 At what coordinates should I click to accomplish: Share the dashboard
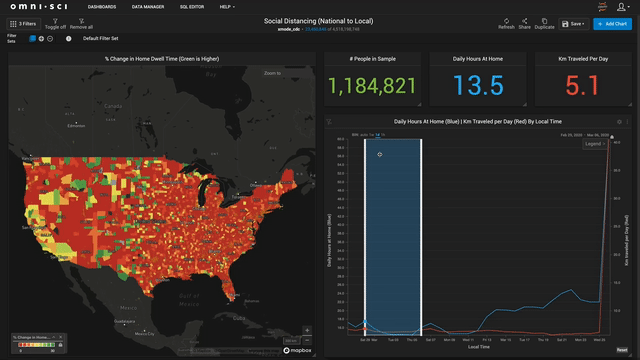pyautogui.click(x=524, y=24)
